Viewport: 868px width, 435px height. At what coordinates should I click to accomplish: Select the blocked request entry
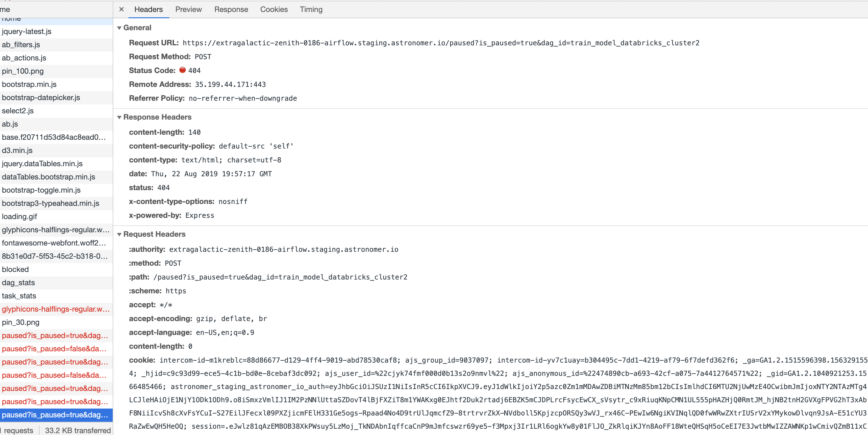(15, 269)
